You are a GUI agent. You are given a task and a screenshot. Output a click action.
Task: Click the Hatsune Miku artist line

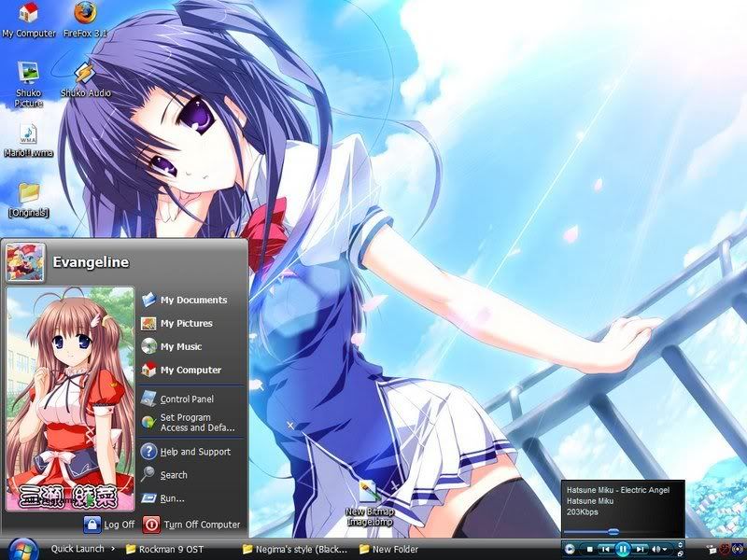(590, 501)
